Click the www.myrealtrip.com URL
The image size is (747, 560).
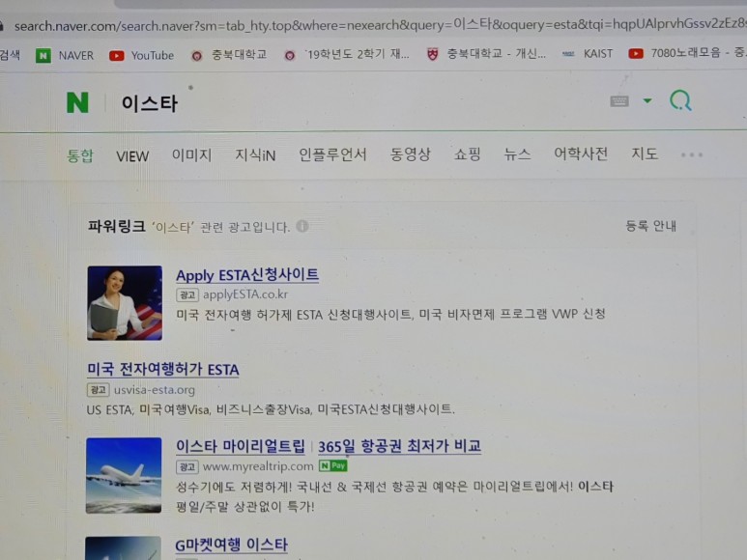(x=258, y=466)
